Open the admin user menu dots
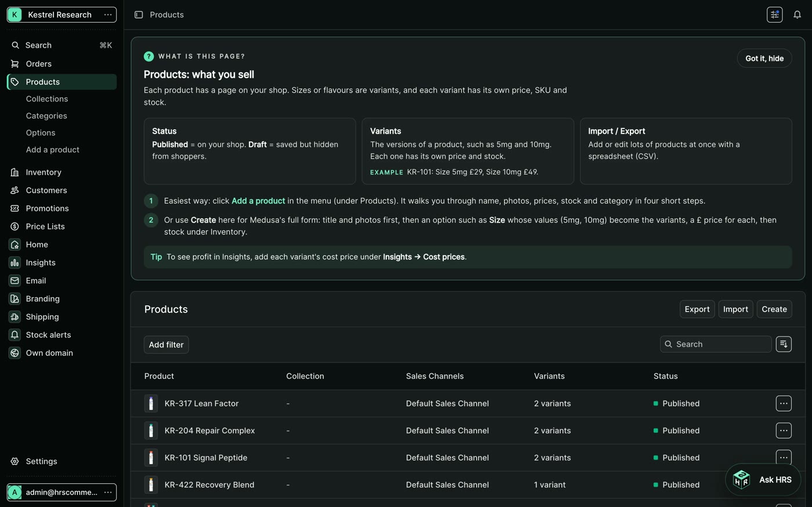This screenshot has width=812, height=507. tap(108, 492)
